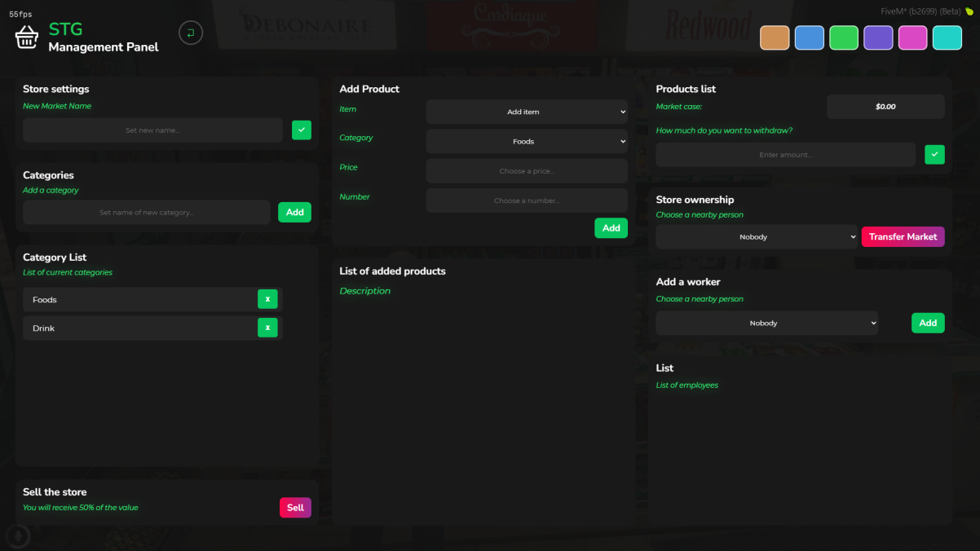Viewport: 980px width, 551px height.
Task: Click the STG shopping basket logo
Action: point(27,37)
